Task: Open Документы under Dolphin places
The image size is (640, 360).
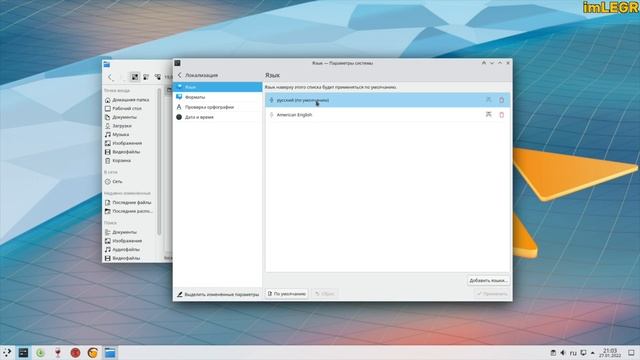Action: click(x=130, y=117)
